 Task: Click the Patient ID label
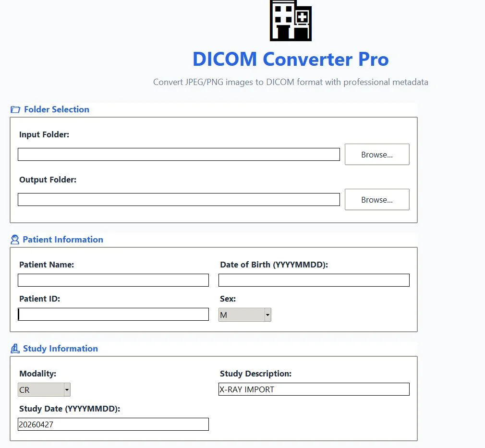[x=39, y=299]
